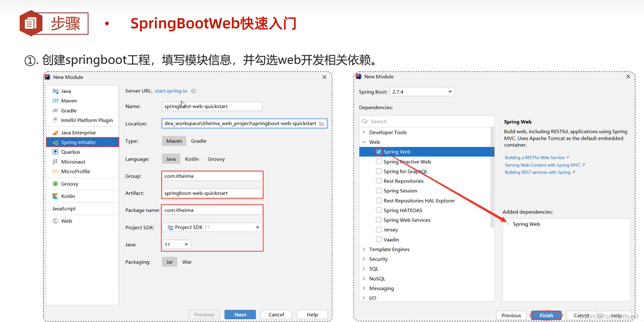Open Building a RESTful Web Service link
The width and height of the screenshot is (644, 322).
(535, 157)
